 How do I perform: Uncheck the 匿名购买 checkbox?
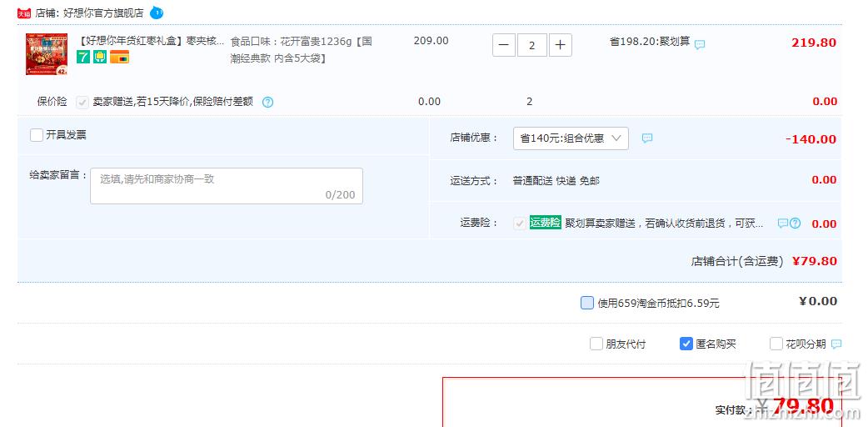point(686,344)
